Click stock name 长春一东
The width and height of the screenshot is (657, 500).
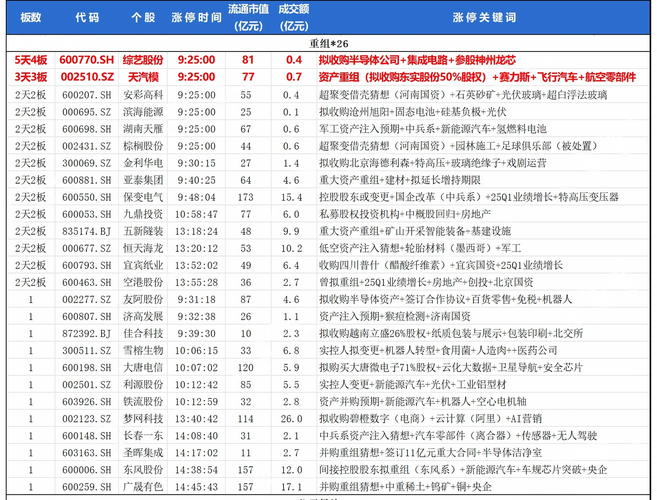[143, 436]
